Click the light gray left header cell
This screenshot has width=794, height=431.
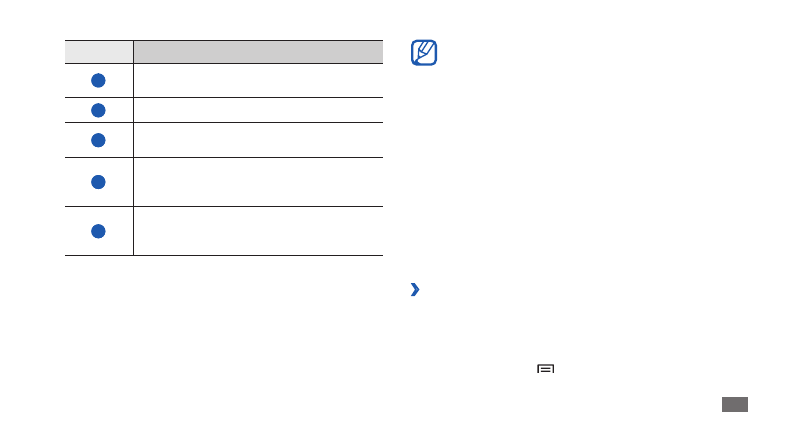coord(99,51)
